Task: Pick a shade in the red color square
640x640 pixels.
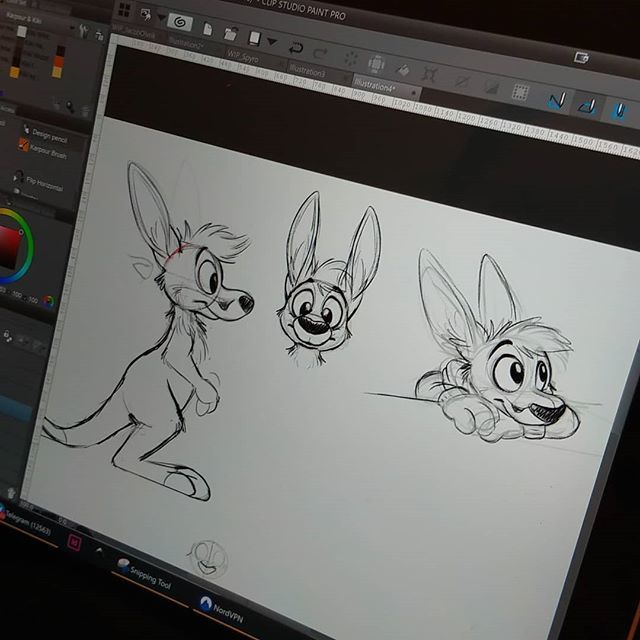Action: coord(8,249)
